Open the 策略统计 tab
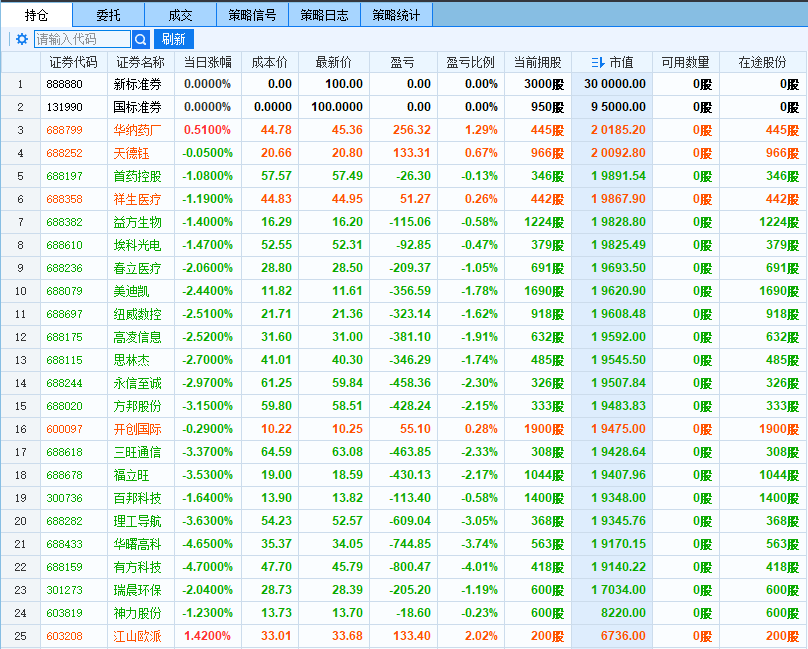This screenshot has height=649, width=808. [x=396, y=15]
